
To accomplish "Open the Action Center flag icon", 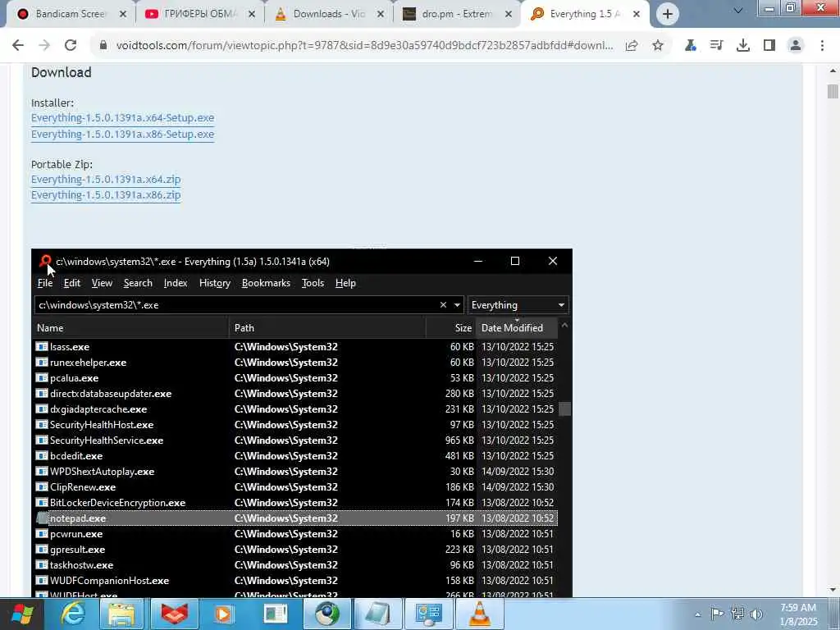I will click(717, 614).
